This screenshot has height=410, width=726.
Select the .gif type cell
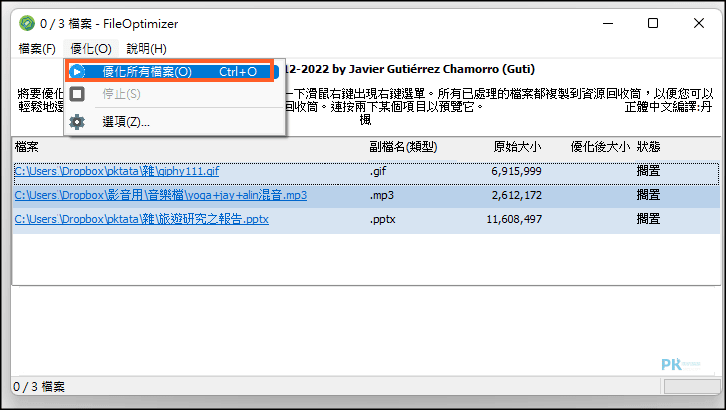[x=378, y=171]
